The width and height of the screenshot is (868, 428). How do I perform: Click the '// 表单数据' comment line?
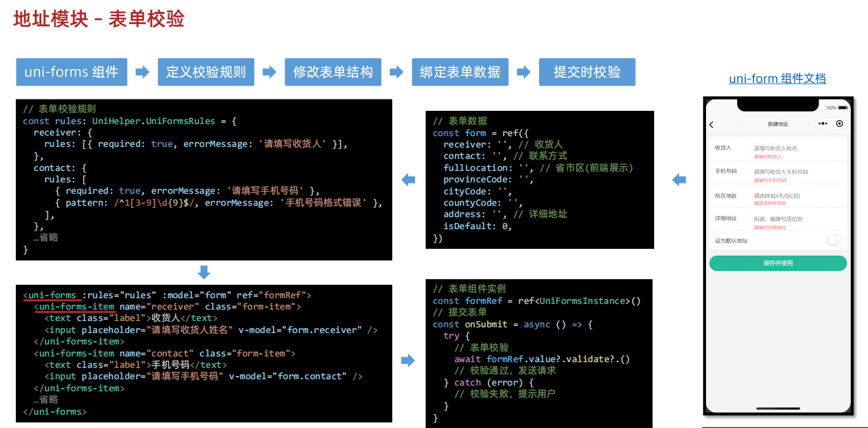[460, 121]
